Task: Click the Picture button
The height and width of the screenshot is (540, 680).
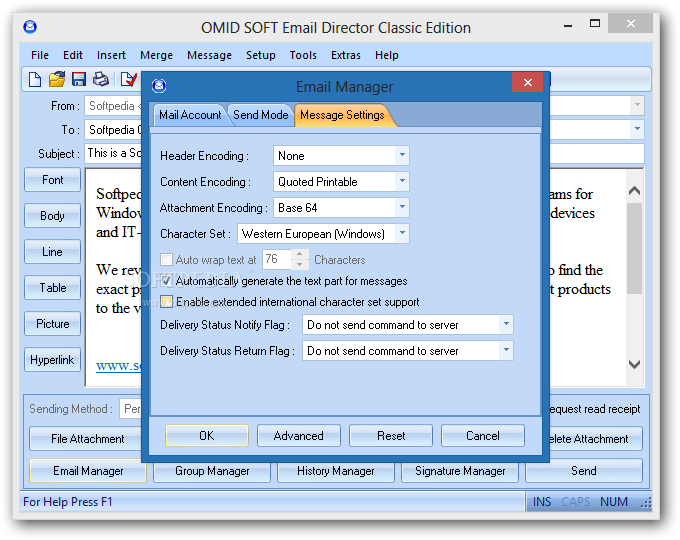Action: (52, 324)
